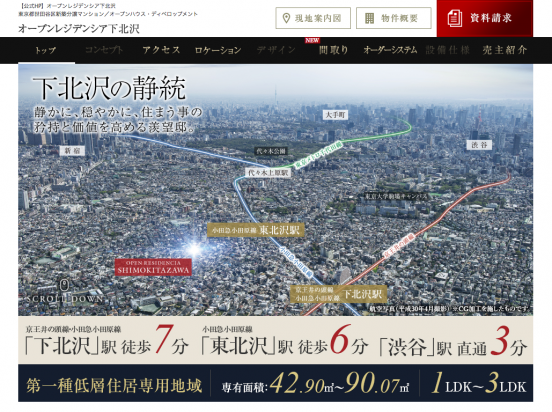Click the 東京大学駒場キャンパス label
Screen dimensions: 552x412
pos(396,196)
